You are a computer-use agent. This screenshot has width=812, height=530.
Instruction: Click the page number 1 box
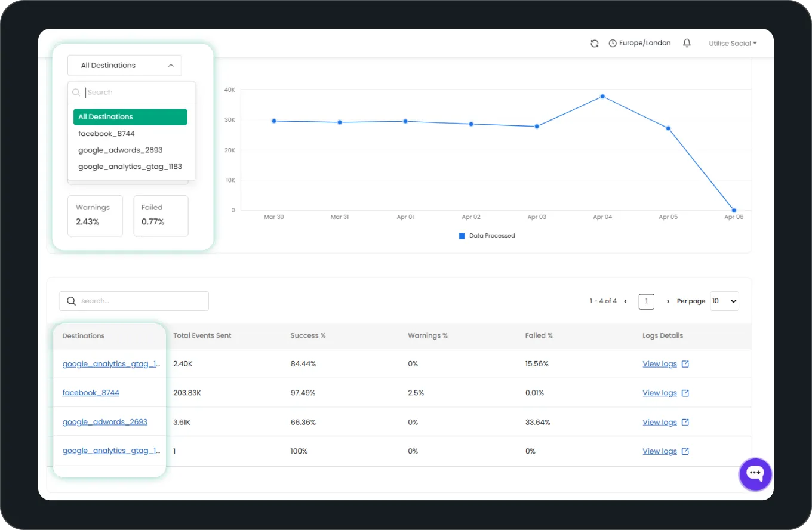click(x=646, y=301)
